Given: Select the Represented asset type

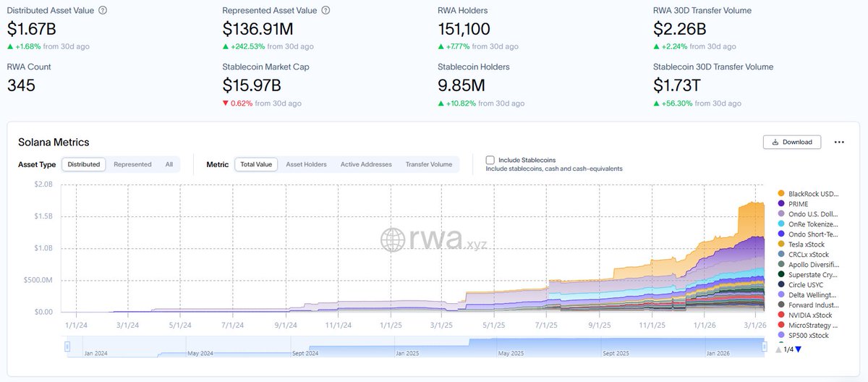Looking at the screenshot, I should [132, 164].
